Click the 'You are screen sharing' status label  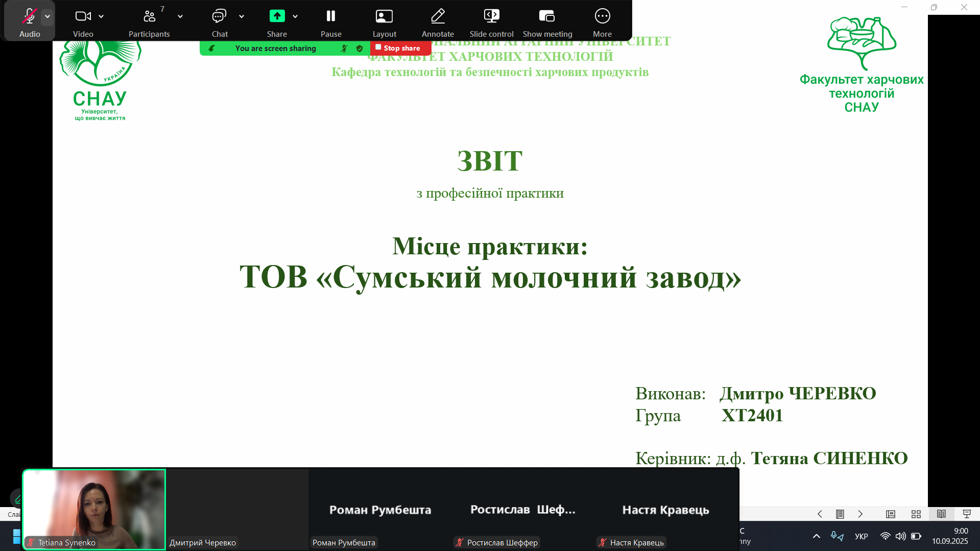click(x=276, y=49)
